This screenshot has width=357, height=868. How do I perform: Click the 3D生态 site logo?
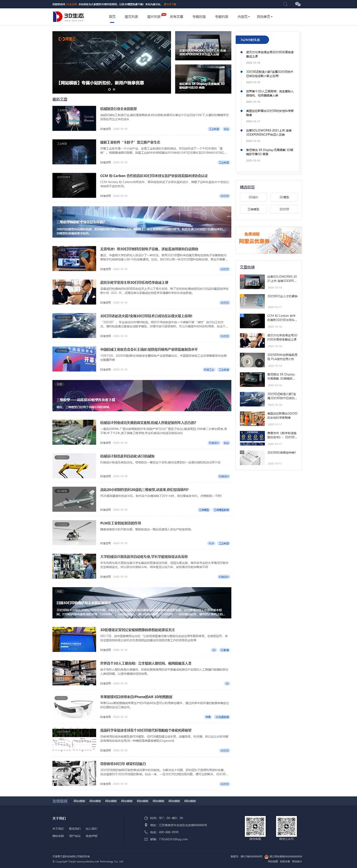tap(69, 16)
